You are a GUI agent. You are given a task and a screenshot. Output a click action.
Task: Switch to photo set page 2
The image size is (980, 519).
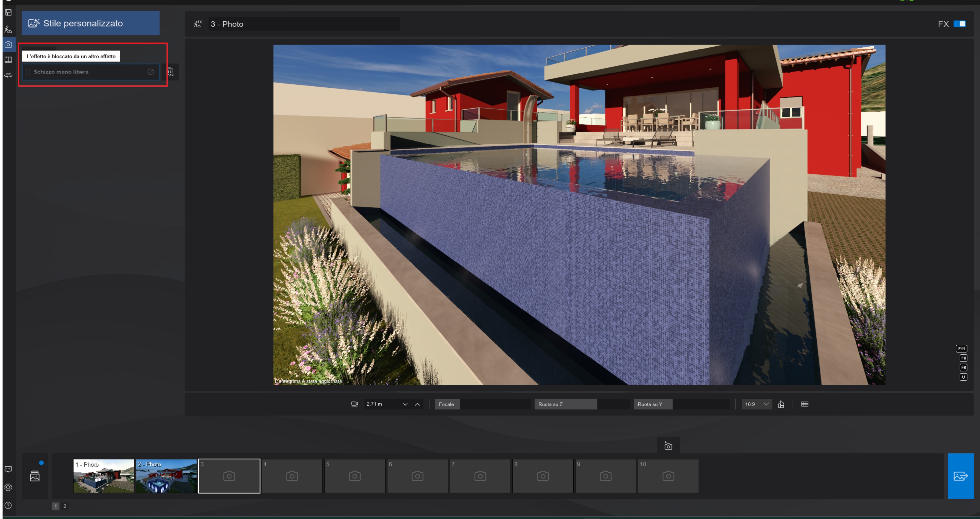tap(65, 506)
